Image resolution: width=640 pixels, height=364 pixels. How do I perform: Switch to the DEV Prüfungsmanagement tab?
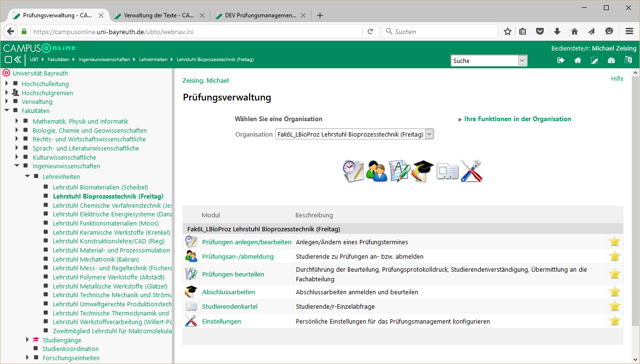coord(260,15)
